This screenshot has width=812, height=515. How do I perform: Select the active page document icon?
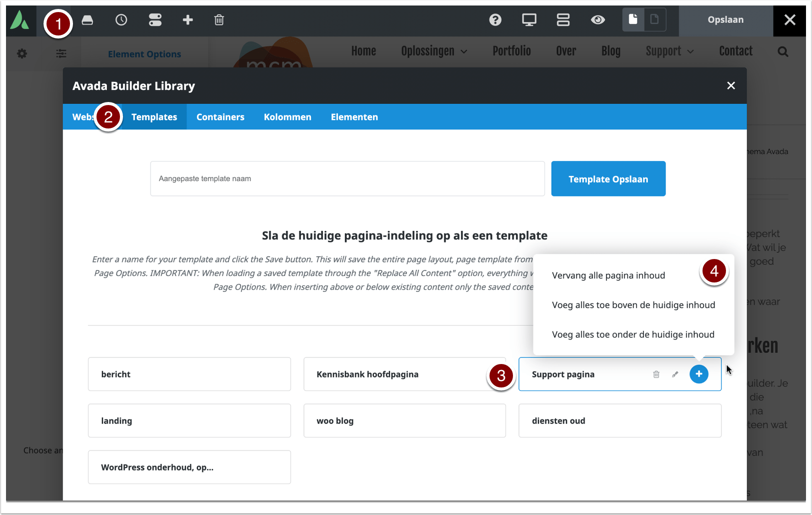[x=633, y=19]
